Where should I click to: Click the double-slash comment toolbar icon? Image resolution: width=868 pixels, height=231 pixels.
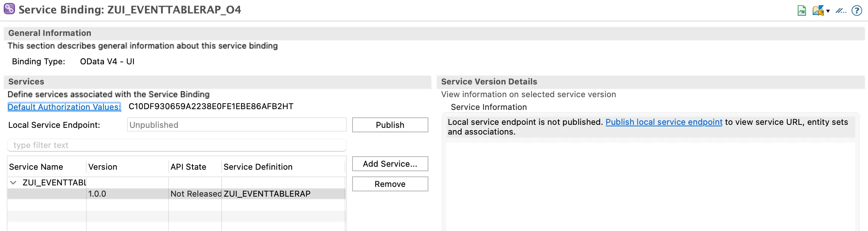[x=841, y=10]
